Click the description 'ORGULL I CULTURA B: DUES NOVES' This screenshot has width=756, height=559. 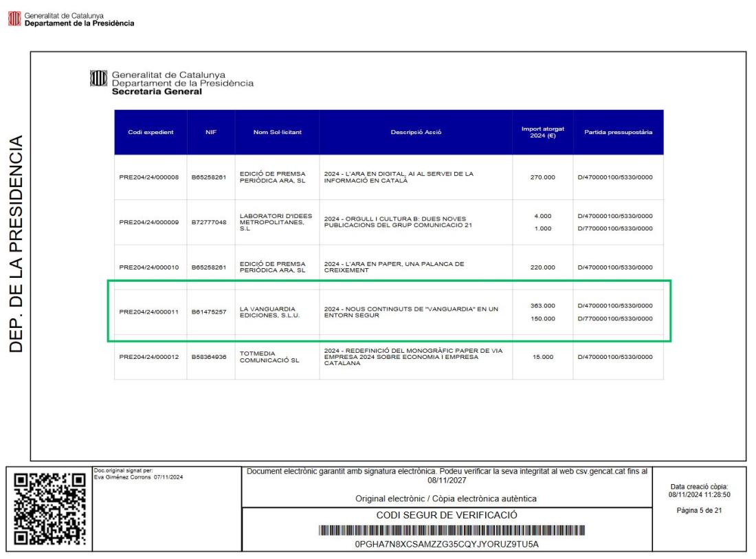(x=398, y=222)
